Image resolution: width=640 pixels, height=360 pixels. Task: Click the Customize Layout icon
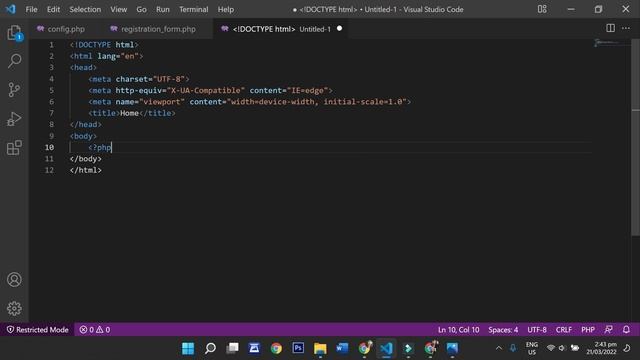pyautogui.click(x=542, y=9)
